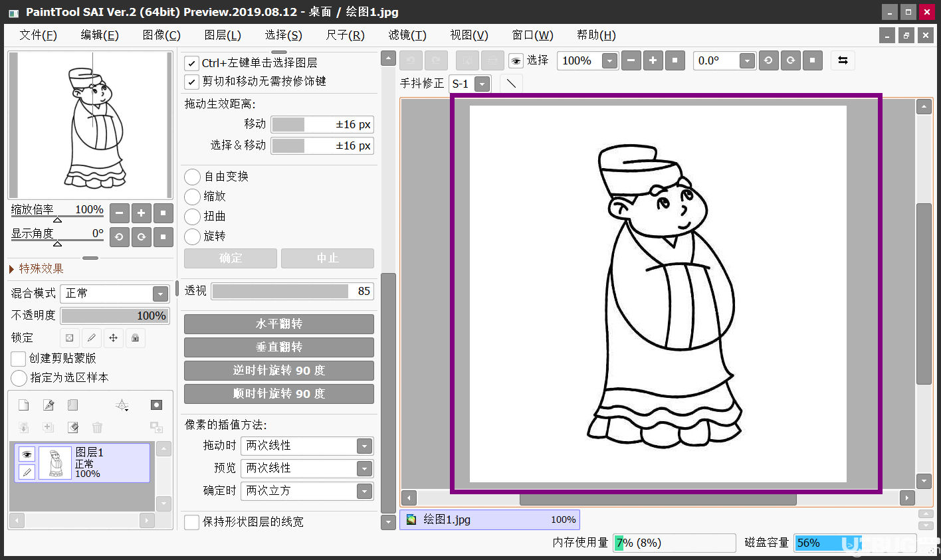Viewport: 941px width, 560px height.
Task: Open 手抖修正 S-1 dropdown
Action: pos(482,84)
